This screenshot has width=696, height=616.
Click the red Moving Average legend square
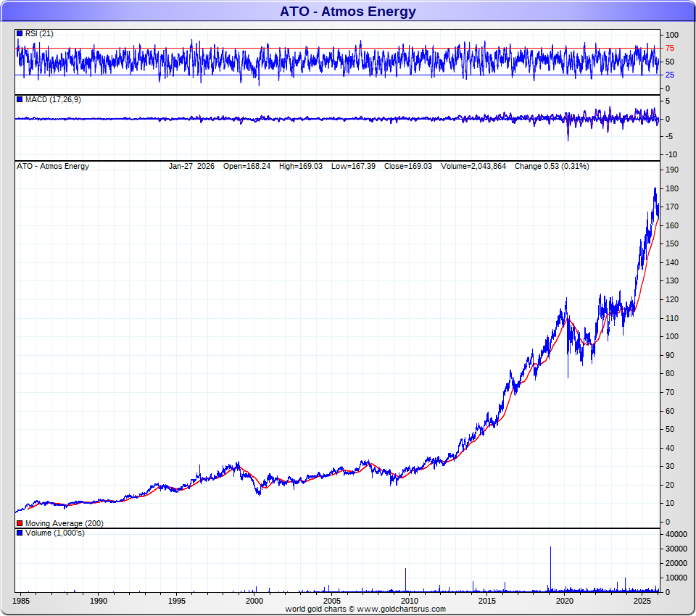point(20,523)
